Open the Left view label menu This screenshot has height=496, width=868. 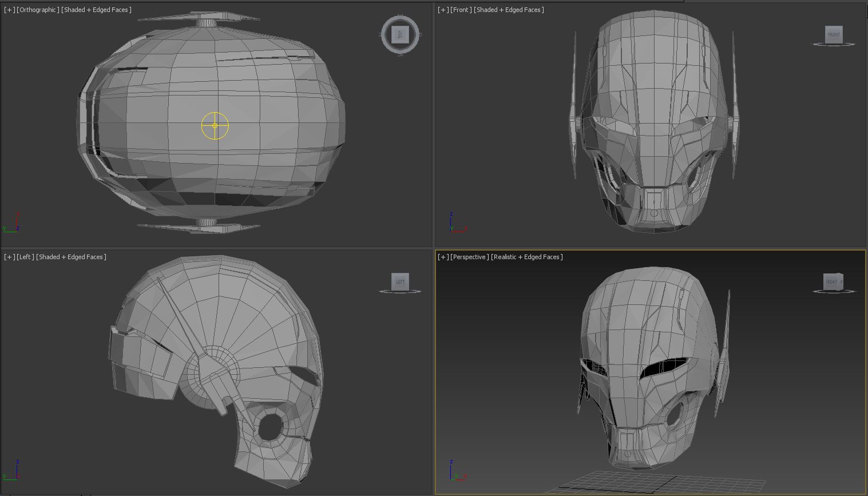click(x=25, y=257)
